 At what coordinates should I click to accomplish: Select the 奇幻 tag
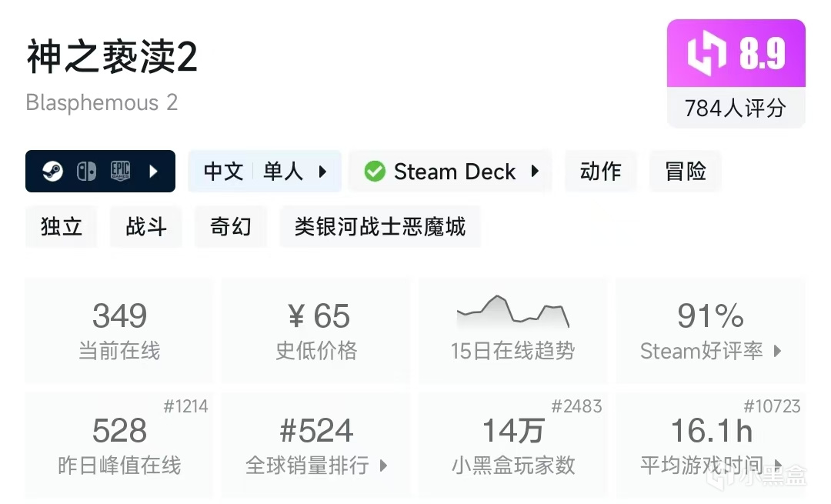coord(231,226)
